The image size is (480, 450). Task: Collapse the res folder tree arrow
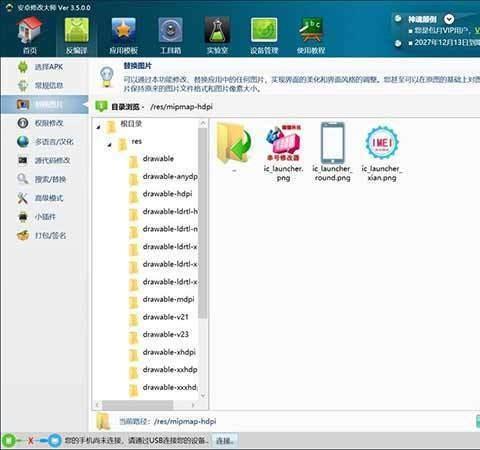(x=109, y=145)
